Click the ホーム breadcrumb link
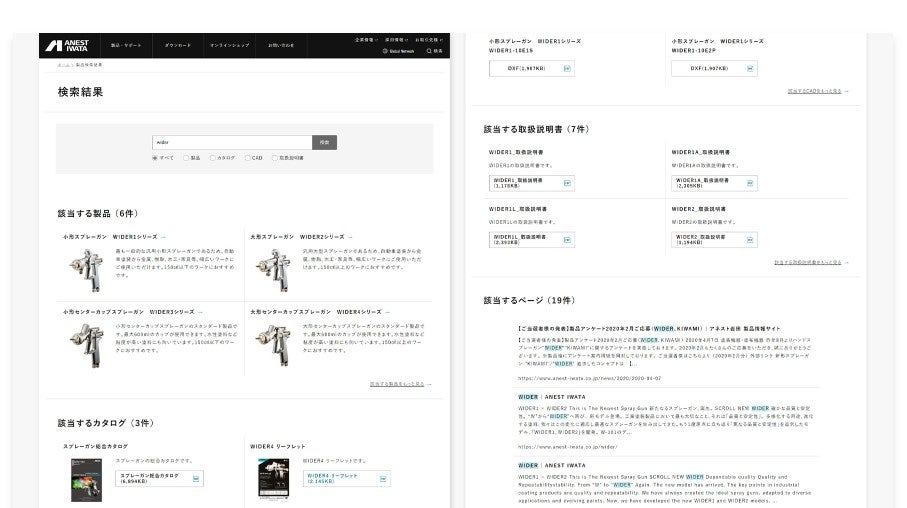 [x=62, y=65]
